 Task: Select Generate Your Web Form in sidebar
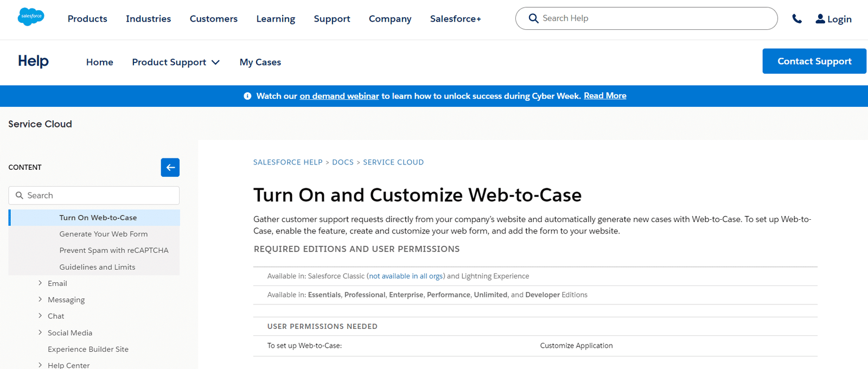[103, 233]
